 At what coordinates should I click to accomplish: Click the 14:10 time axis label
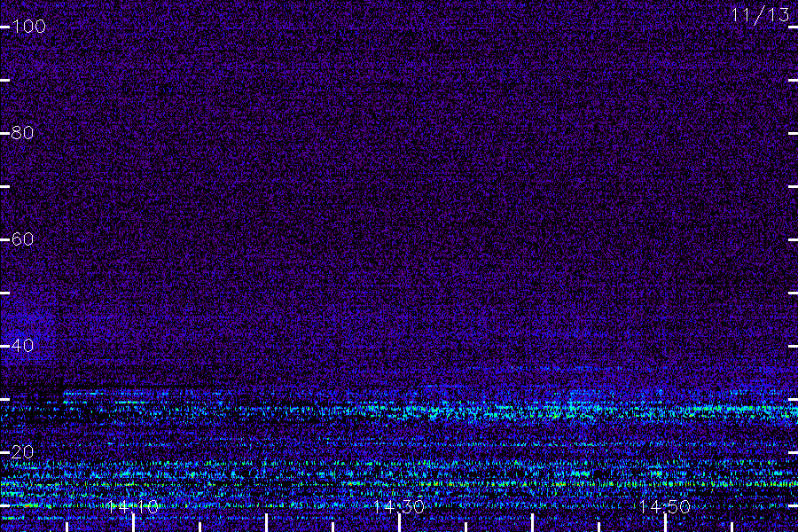pyautogui.click(x=132, y=506)
